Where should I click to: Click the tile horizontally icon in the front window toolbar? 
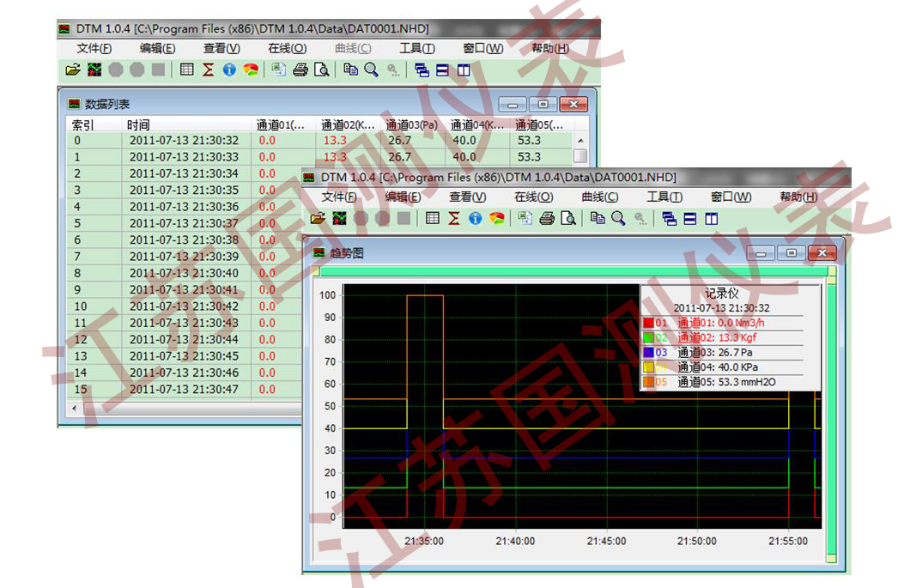pos(690,218)
